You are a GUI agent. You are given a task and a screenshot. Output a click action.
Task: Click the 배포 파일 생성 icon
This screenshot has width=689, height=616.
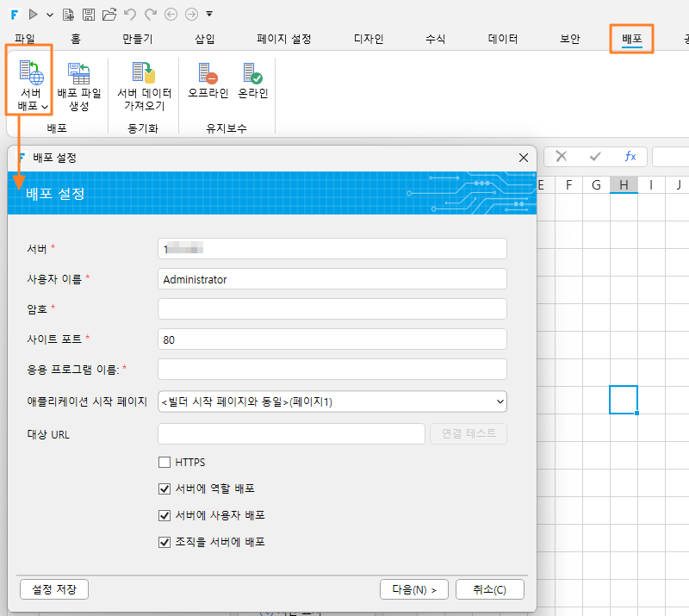pyautogui.click(x=79, y=73)
